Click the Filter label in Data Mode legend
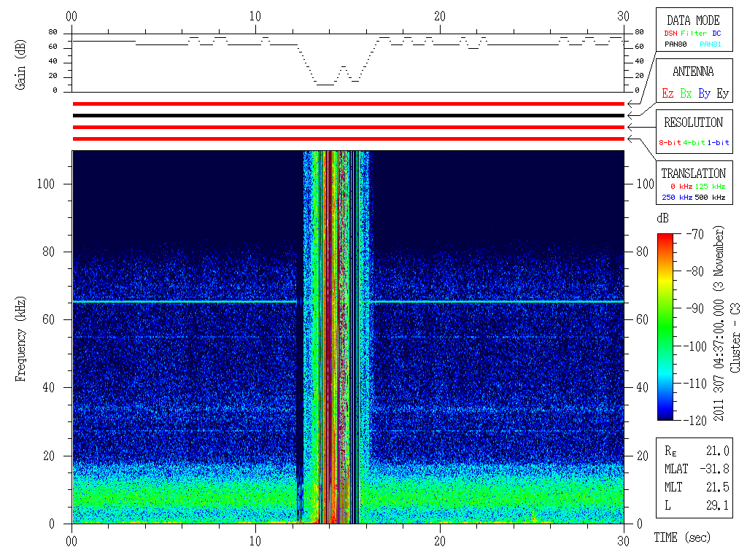This screenshot has height=560, width=747. pyautogui.click(x=693, y=33)
